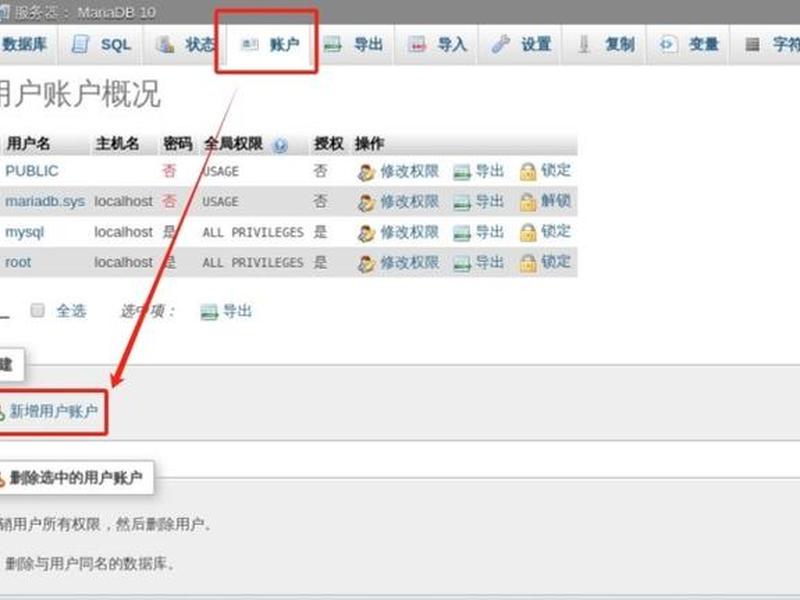Viewport: 800px width, 600px height.
Task: Open the root username link
Action: click(x=18, y=262)
